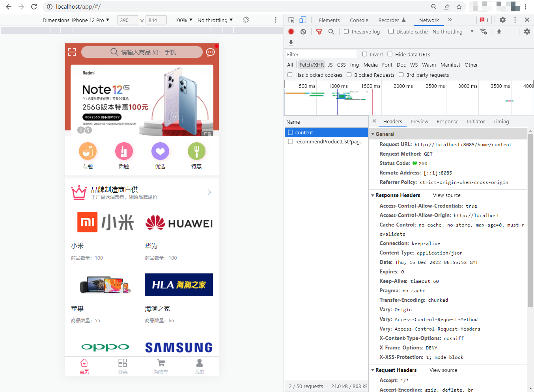The width and height of the screenshot is (534, 392).
Task: Check Has blocked cookies
Action: [x=290, y=75]
